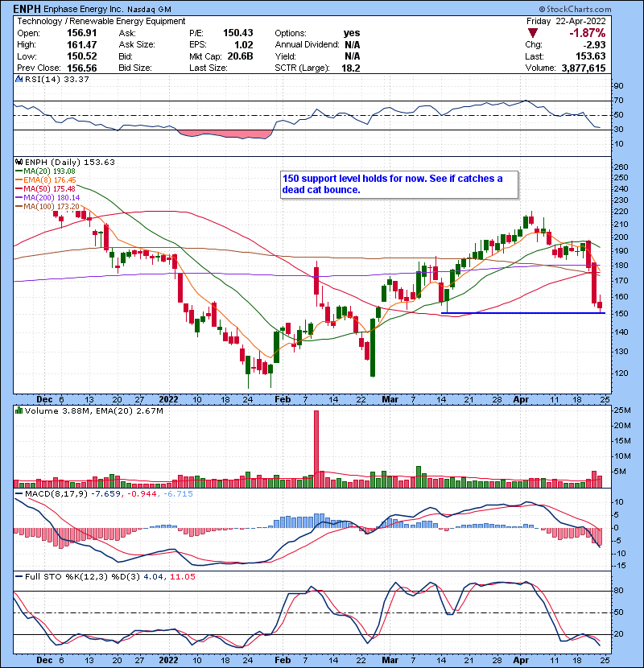Click the 260 label on price axis

(x=621, y=167)
